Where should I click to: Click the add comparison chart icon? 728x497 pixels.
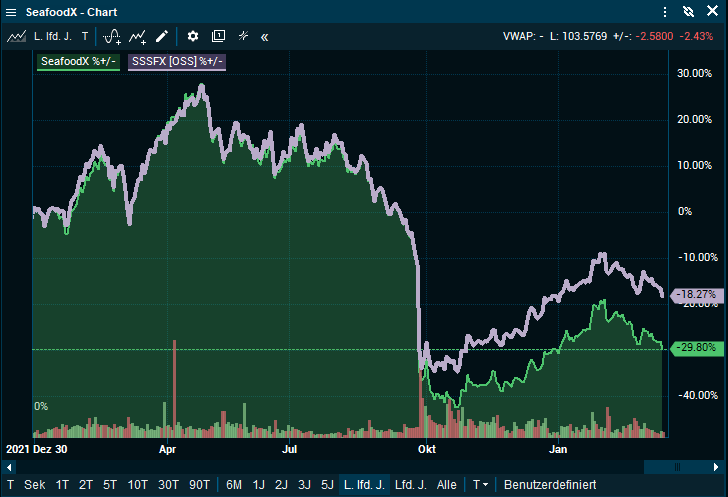coord(138,36)
